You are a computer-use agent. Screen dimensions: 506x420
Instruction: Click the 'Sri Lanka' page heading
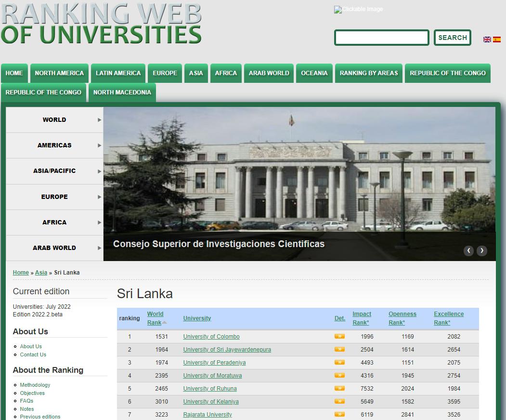(144, 294)
